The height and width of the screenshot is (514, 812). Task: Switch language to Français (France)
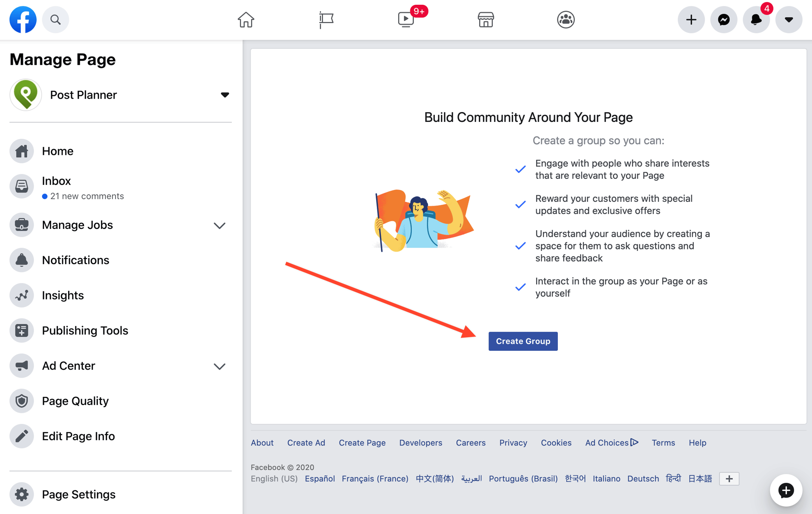(x=375, y=479)
